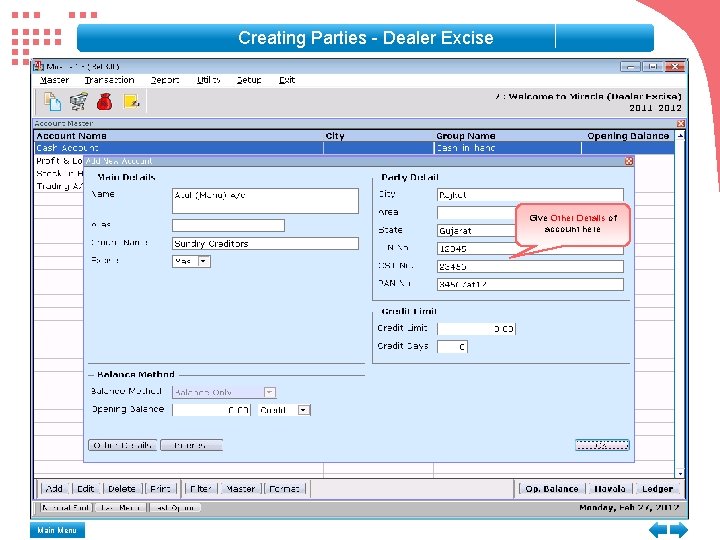Viewport: 720px width, 540px height.
Task: Click the Op. Balance button
Action: 552,489
